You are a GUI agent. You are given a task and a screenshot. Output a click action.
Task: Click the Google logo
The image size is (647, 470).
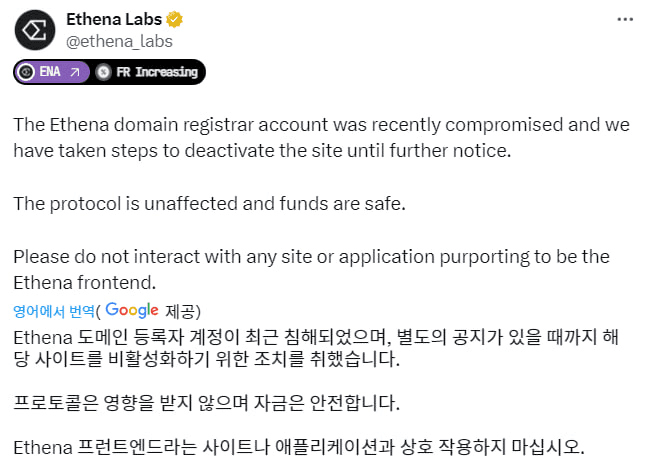tap(132, 310)
